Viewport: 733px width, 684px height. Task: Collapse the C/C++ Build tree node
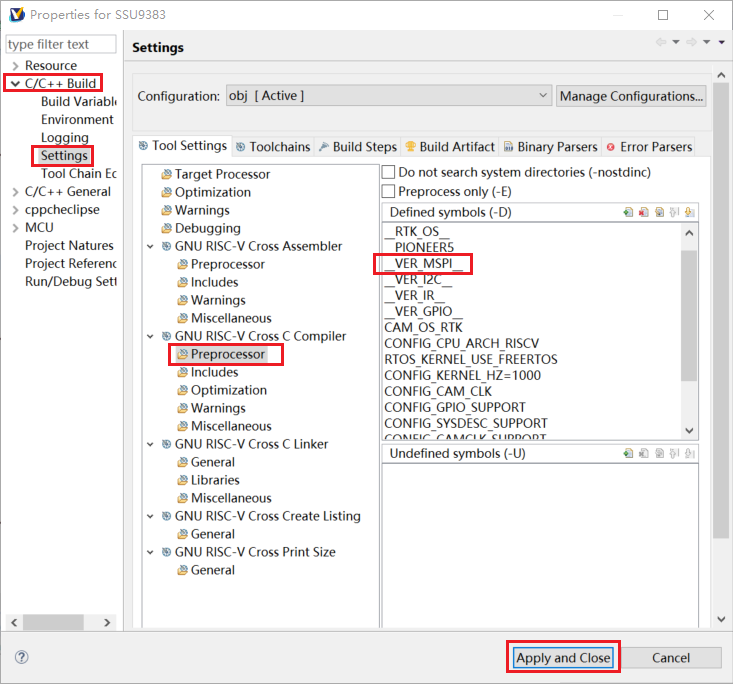(15, 84)
